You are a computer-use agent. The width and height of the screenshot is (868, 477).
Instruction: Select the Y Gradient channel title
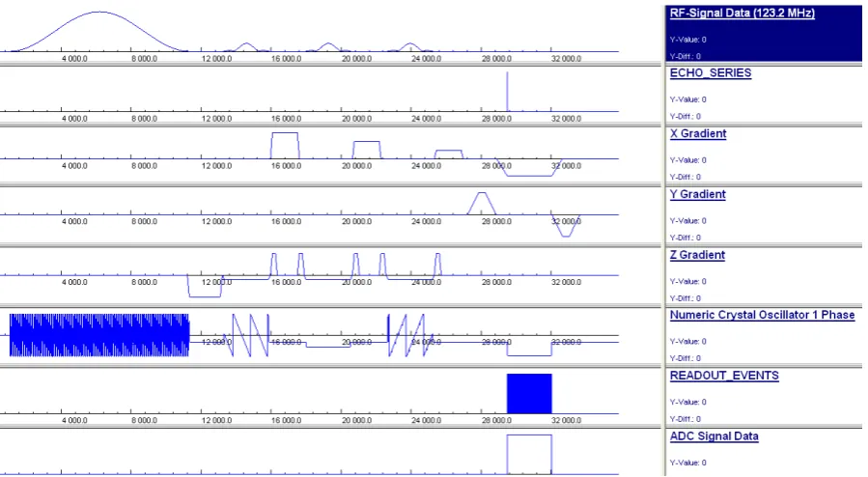(x=697, y=194)
